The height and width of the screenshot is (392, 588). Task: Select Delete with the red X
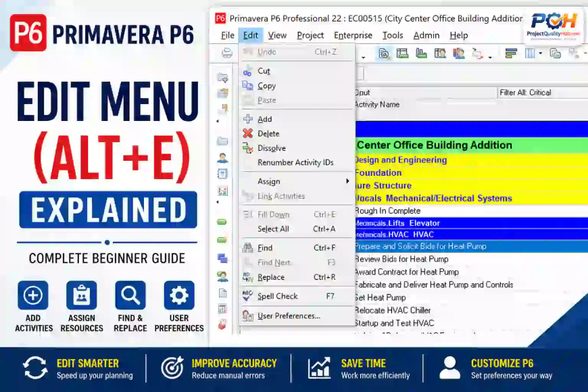(x=297, y=134)
